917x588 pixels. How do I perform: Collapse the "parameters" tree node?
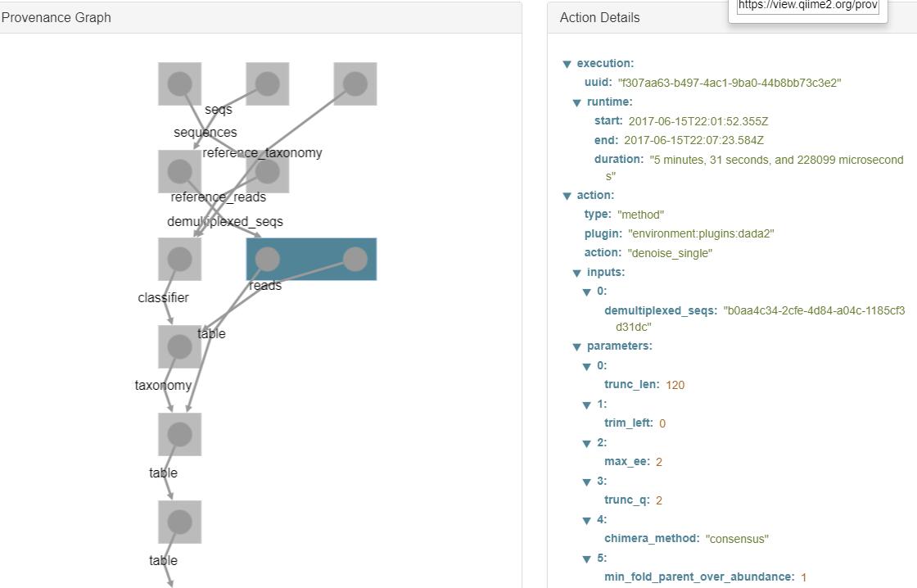(x=576, y=346)
